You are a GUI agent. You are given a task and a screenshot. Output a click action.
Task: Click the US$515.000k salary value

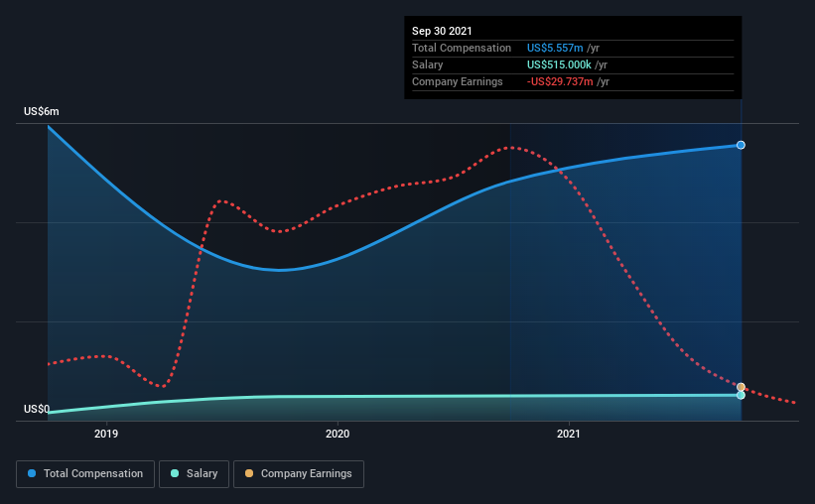tap(559, 64)
